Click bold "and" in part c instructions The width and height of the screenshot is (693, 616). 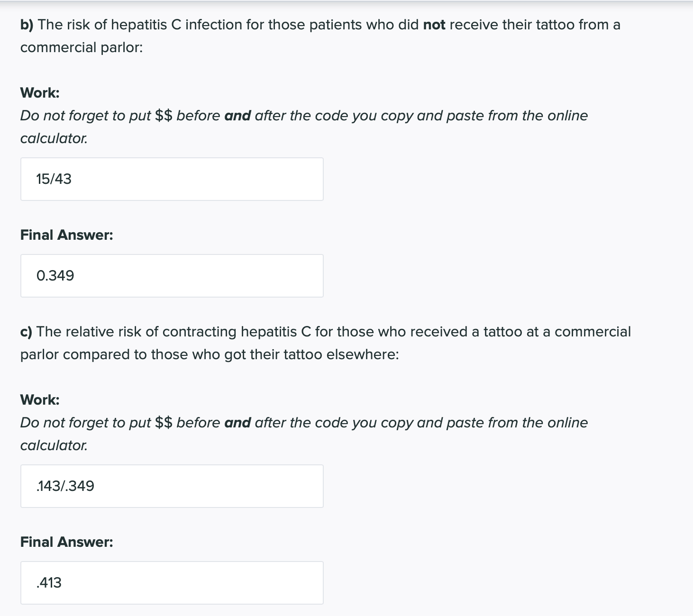[x=237, y=423]
